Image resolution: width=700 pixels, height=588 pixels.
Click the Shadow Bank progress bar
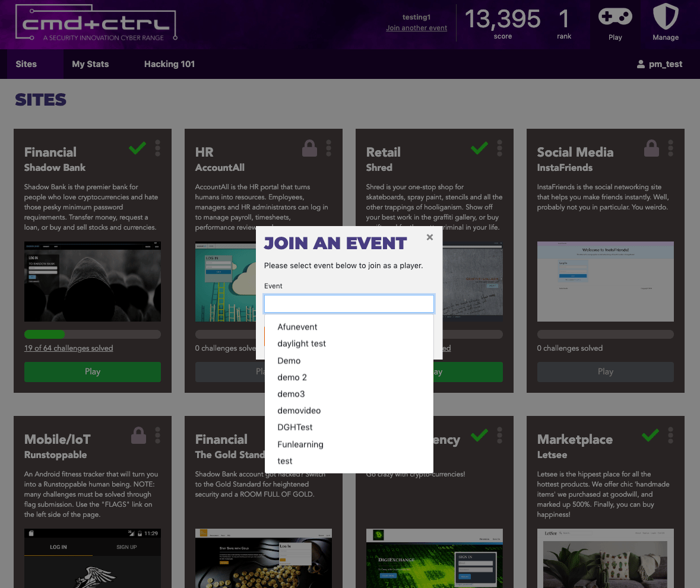point(92,334)
